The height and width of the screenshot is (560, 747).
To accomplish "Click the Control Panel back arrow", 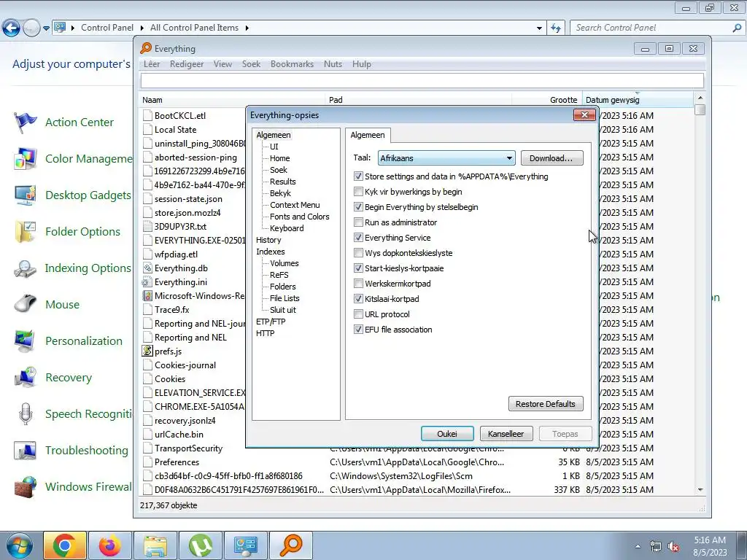I will 12,28.
